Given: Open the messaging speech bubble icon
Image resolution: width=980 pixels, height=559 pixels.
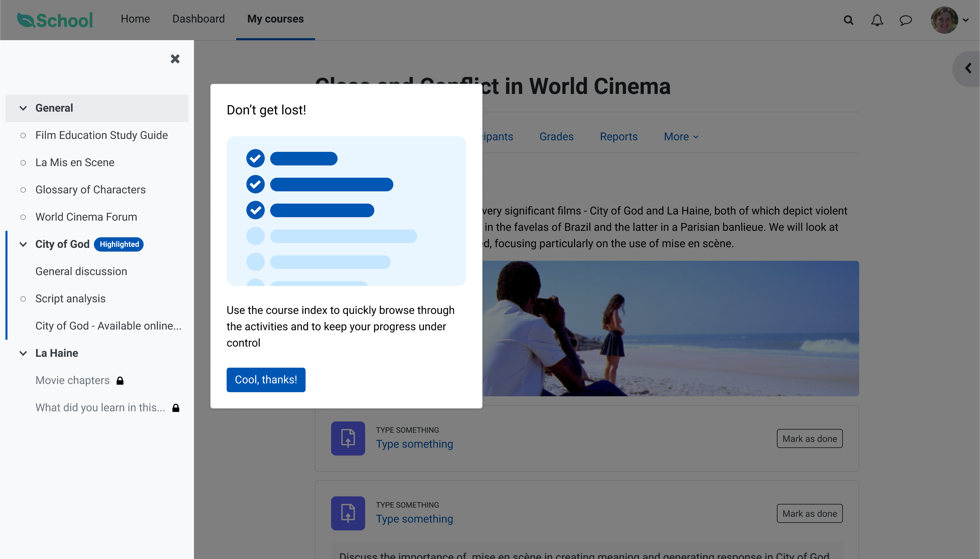Looking at the screenshot, I should (x=905, y=20).
